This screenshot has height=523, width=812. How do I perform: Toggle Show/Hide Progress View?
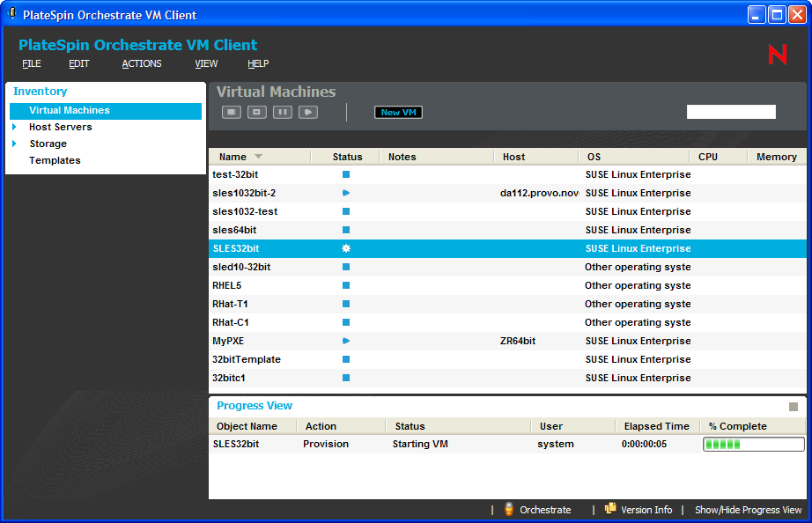pyautogui.click(x=748, y=510)
